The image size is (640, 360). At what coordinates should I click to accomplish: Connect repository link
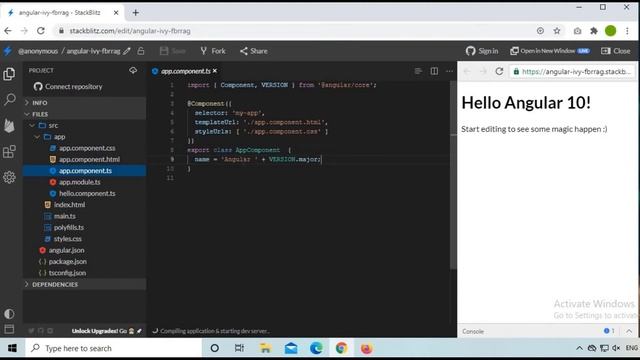(68, 87)
